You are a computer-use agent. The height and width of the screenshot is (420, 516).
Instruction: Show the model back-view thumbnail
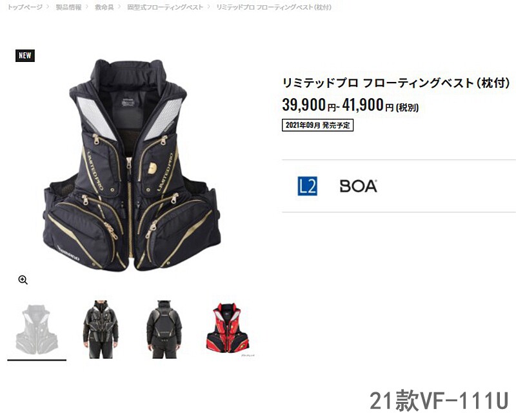click(x=164, y=329)
